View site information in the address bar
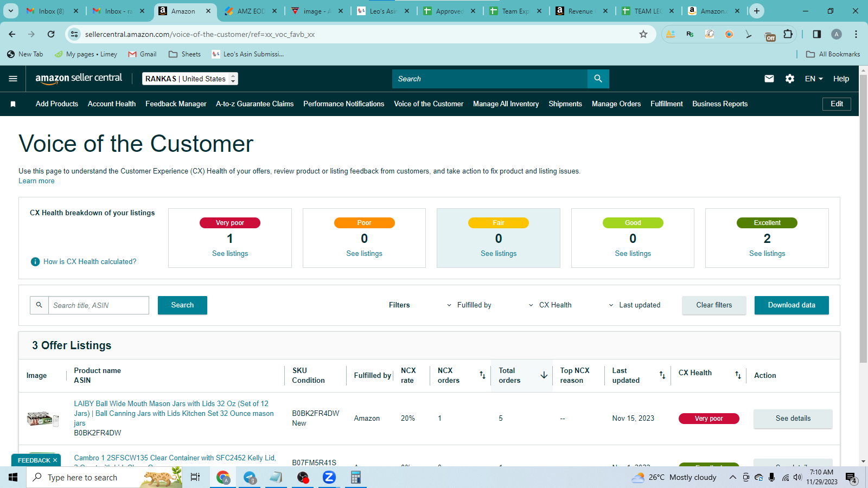This screenshot has width=868, height=488. coord(74,34)
